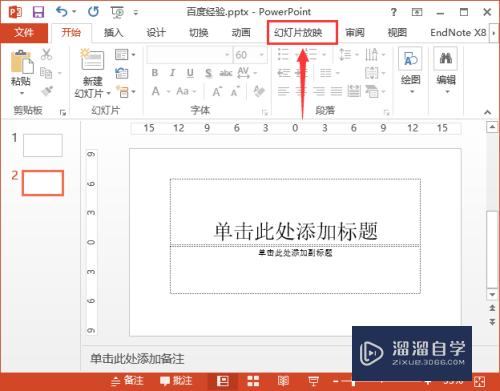500x391 pixels.
Task: Undo the last action
Action: pos(62,12)
